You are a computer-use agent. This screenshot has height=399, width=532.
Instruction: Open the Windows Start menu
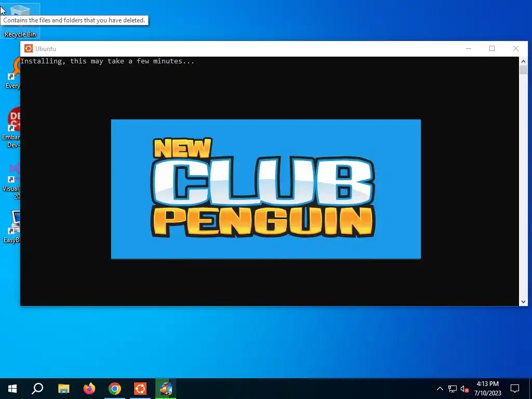12,389
